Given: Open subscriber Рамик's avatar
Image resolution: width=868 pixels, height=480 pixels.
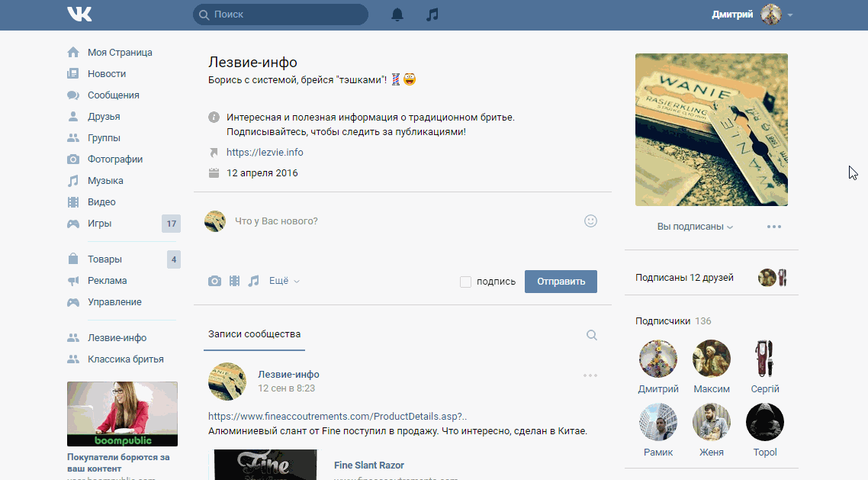Looking at the screenshot, I should 658,422.
